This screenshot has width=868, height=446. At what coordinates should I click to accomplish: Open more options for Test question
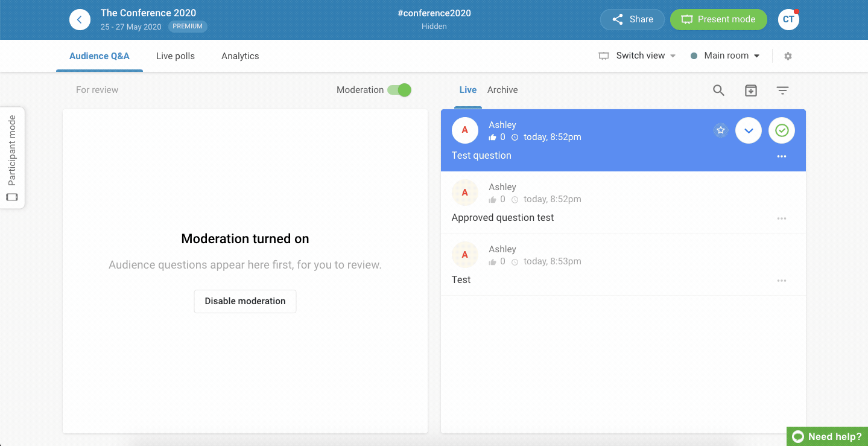click(782, 156)
